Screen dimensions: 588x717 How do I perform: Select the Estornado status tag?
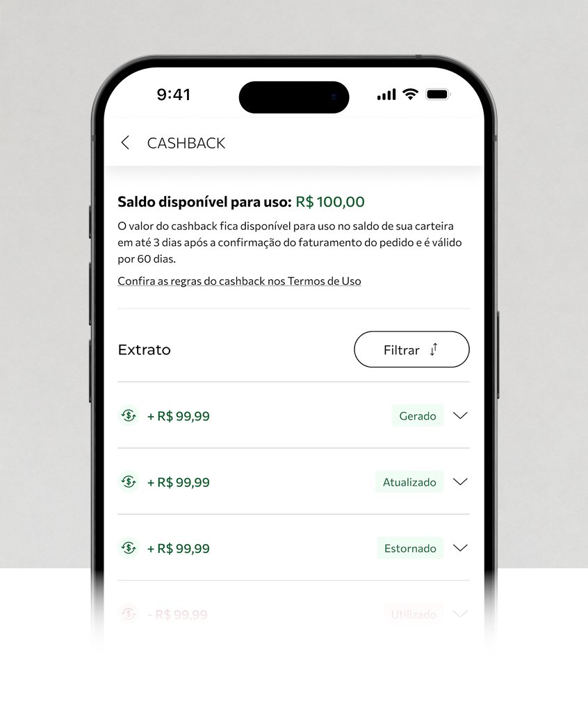[411, 547]
